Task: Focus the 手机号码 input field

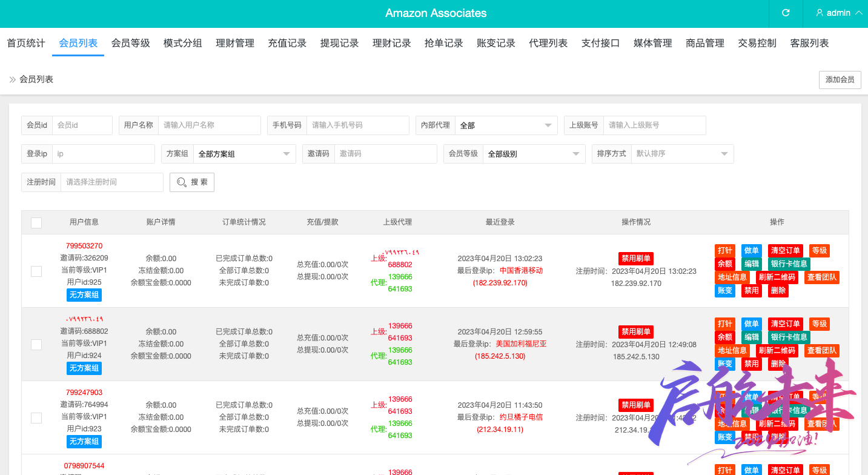Action: pos(358,125)
